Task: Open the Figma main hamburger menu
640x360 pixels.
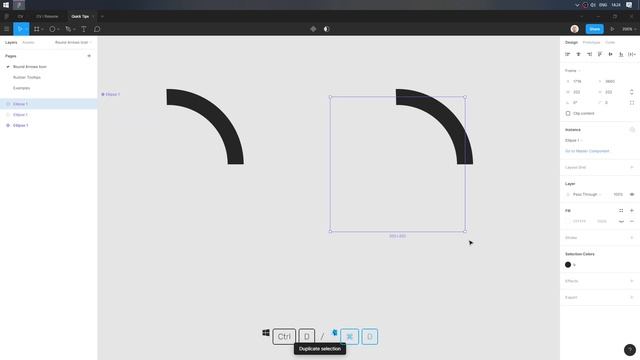Action: pyautogui.click(x=7, y=29)
